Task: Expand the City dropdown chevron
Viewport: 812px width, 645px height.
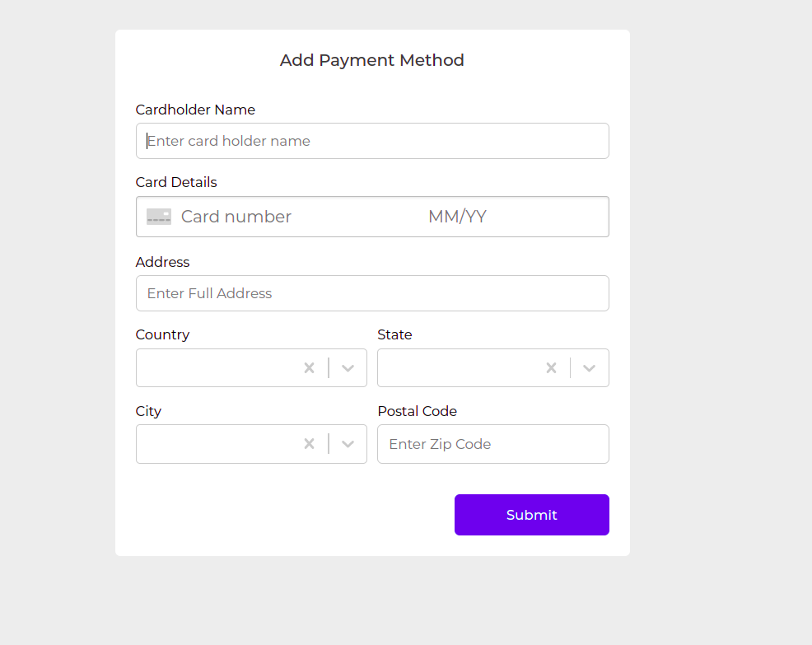Action: [x=348, y=444]
